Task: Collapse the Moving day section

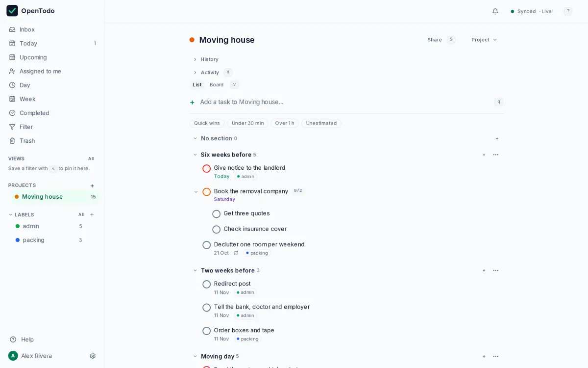Action: coord(195,356)
